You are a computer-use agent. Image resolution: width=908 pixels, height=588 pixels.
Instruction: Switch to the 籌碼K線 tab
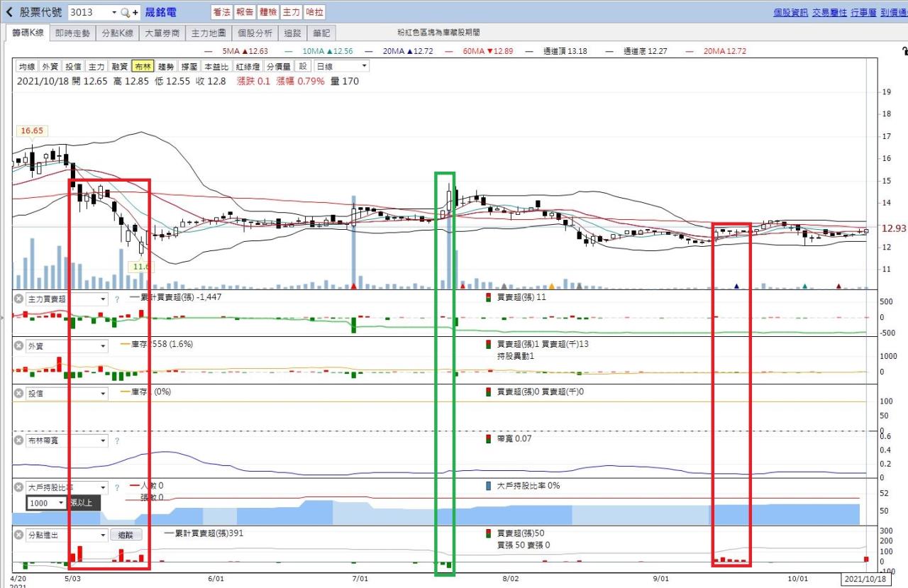[x=28, y=33]
